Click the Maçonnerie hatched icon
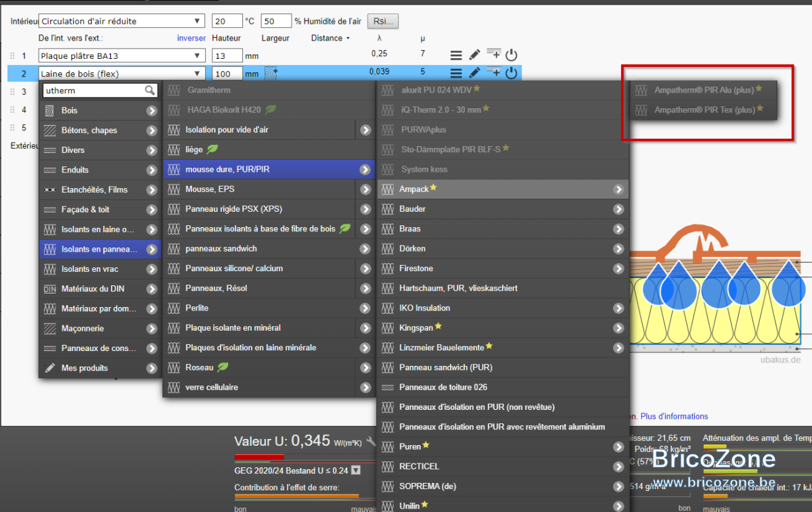Viewport: 812px width, 512px height. click(x=50, y=329)
